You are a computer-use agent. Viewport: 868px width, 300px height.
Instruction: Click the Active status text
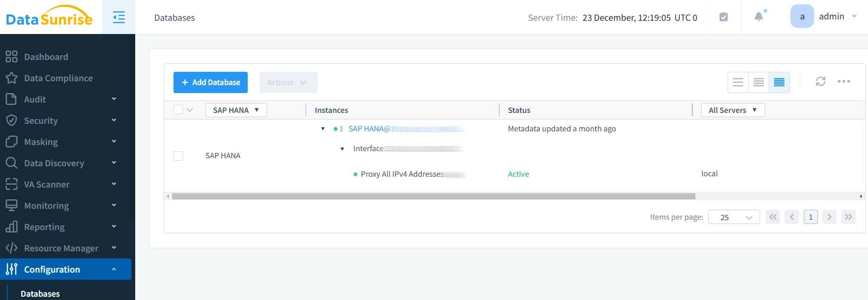click(518, 174)
